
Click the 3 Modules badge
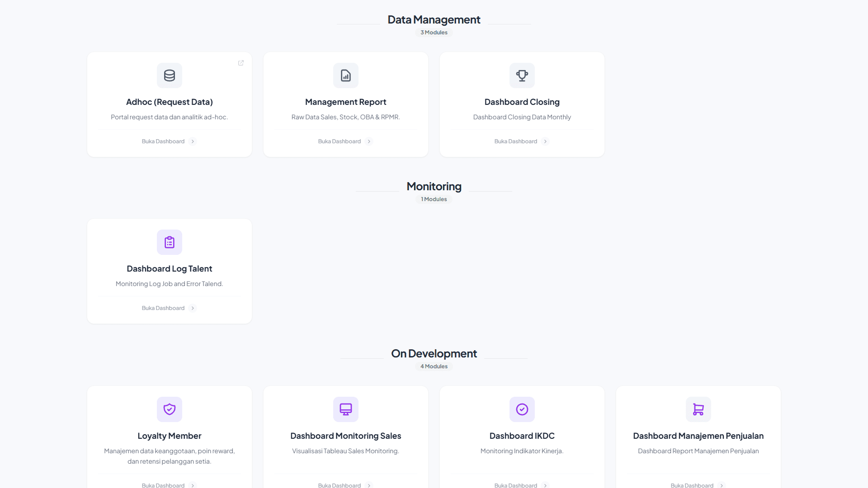point(434,33)
